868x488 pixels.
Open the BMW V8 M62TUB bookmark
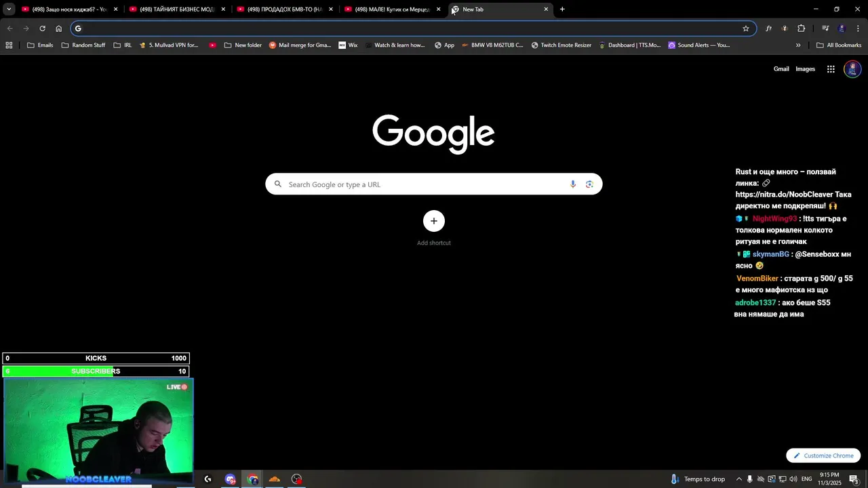(x=492, y=45)
